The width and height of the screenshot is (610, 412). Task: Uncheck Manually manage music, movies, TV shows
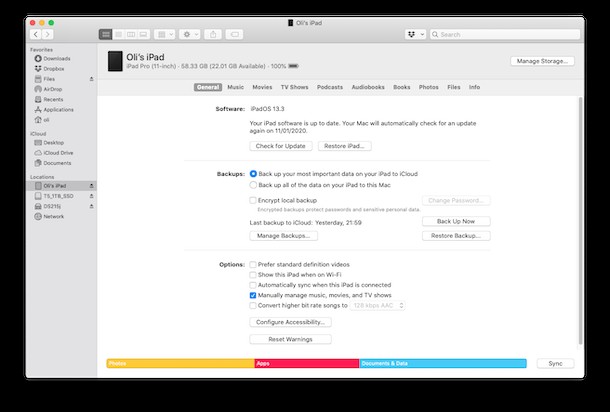click(253, 295)
